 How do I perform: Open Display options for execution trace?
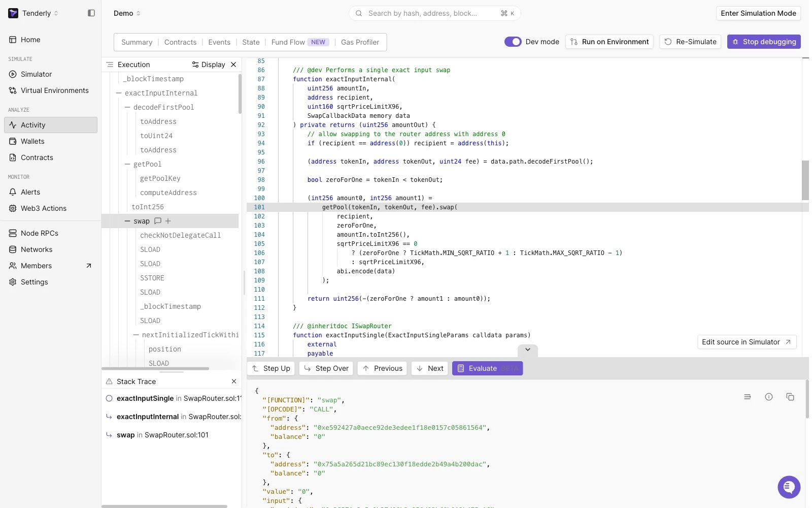click(x=209, y=65)
